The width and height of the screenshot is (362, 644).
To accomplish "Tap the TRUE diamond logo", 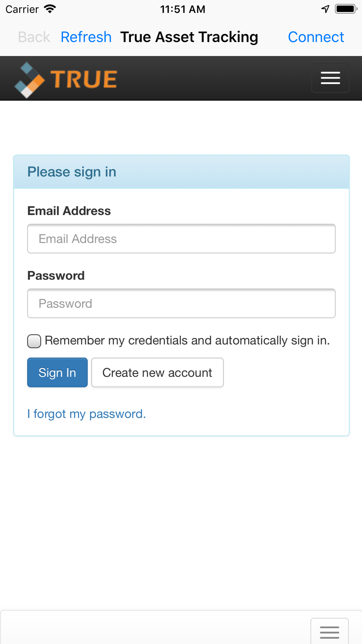I will 30,80.
